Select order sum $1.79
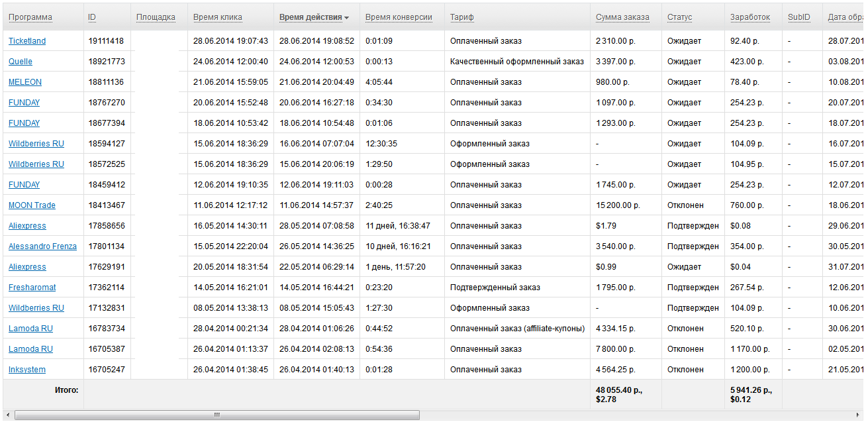This screenshot has width=868, height=422. 606,226
